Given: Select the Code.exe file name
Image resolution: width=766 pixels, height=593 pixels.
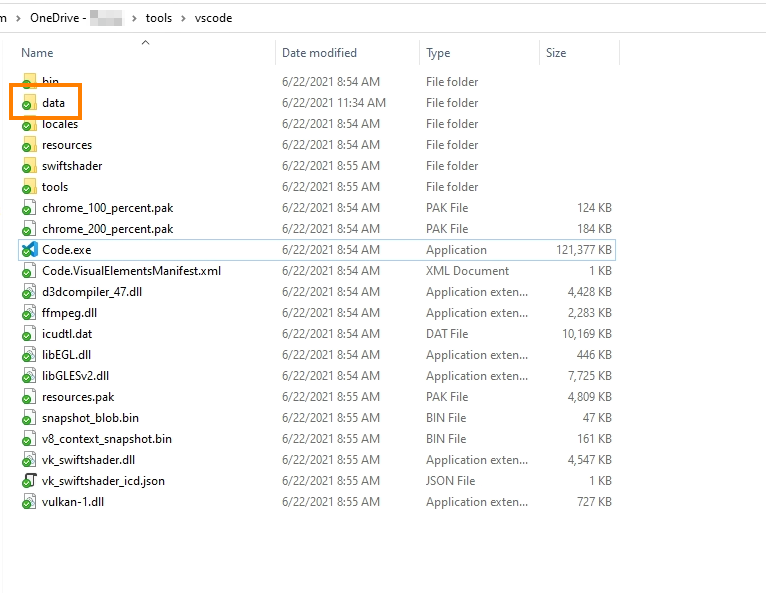Looking at the screenshot, I should click(x=66, y=250).
